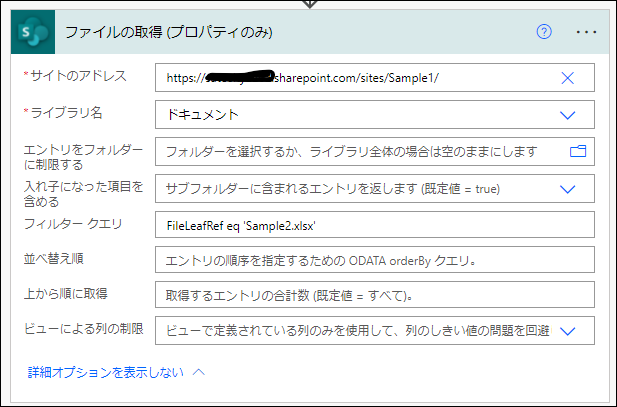
Task: Click the ライブラリ名 label
Action: 66,113
